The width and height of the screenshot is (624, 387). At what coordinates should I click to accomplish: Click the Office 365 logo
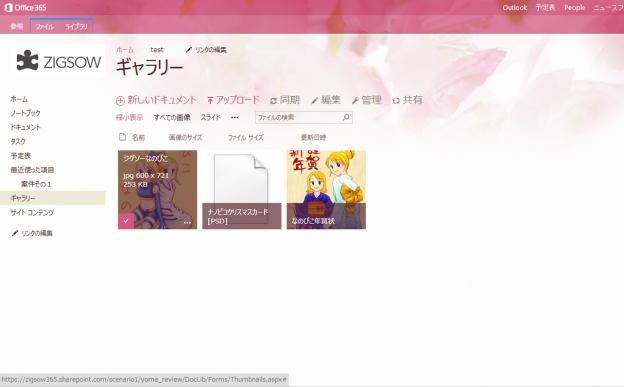pos(25,8)
